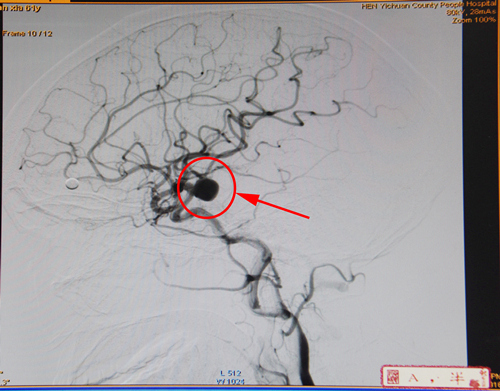The height and width of the screenshot is (391, 500).
Task: Click the blue taskbar strip at bottom
Action: 250,389
